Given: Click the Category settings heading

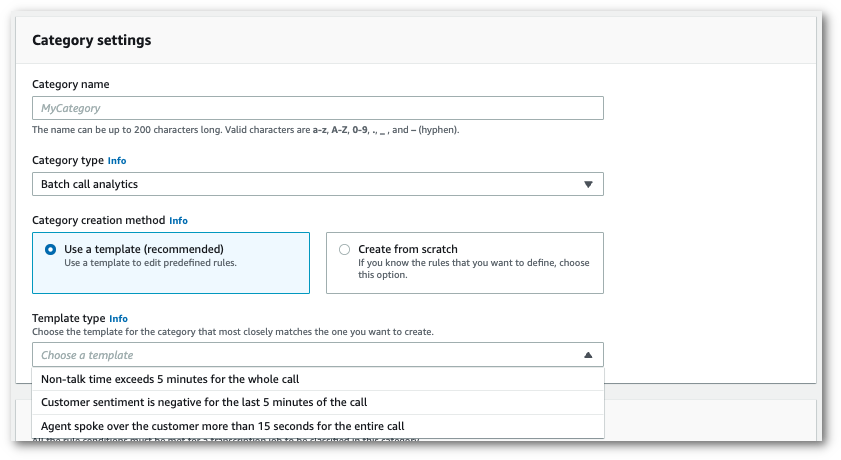Looking at the screenshot, I should pyautogui.click(x=92, y=41).
